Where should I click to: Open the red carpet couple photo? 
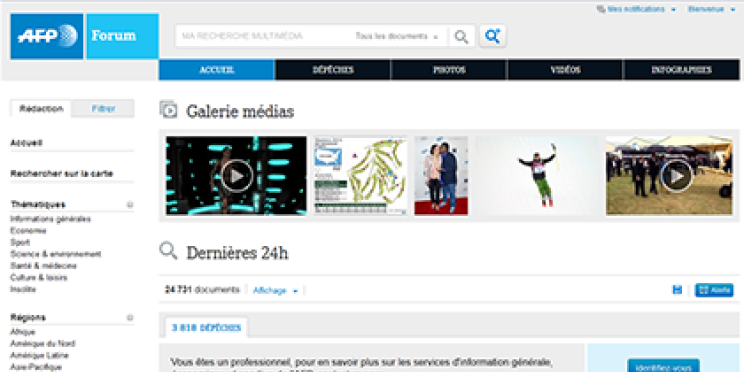(441, 176)
